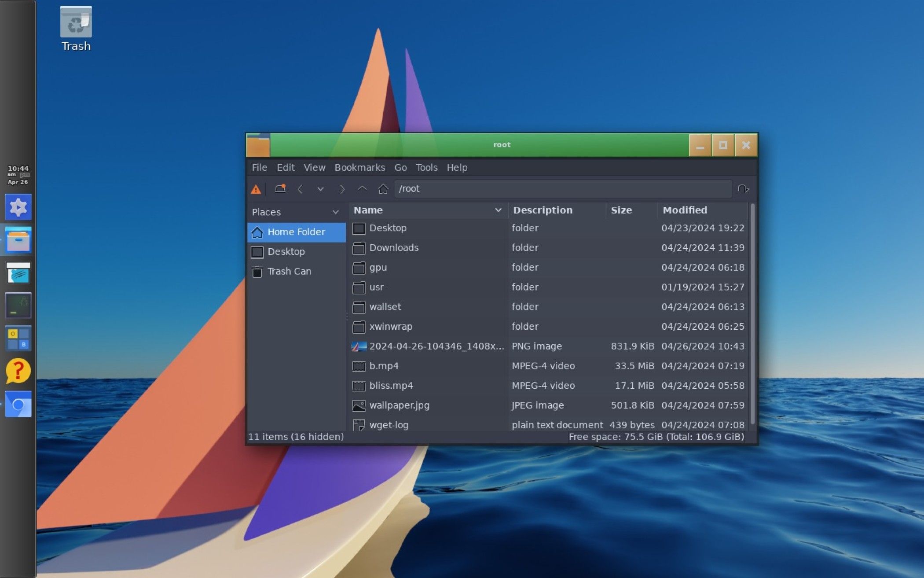Sort files by Modified column

pos(684,210)
